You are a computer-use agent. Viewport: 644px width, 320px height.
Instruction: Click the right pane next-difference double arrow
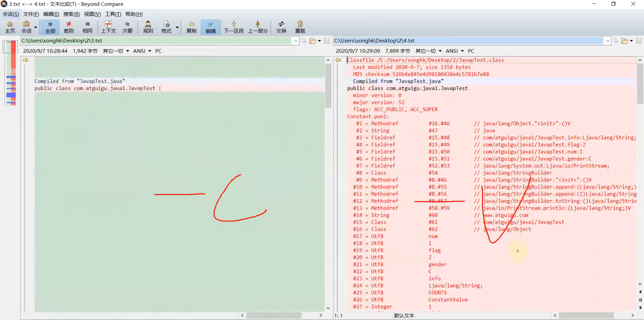tap(640, 307)
